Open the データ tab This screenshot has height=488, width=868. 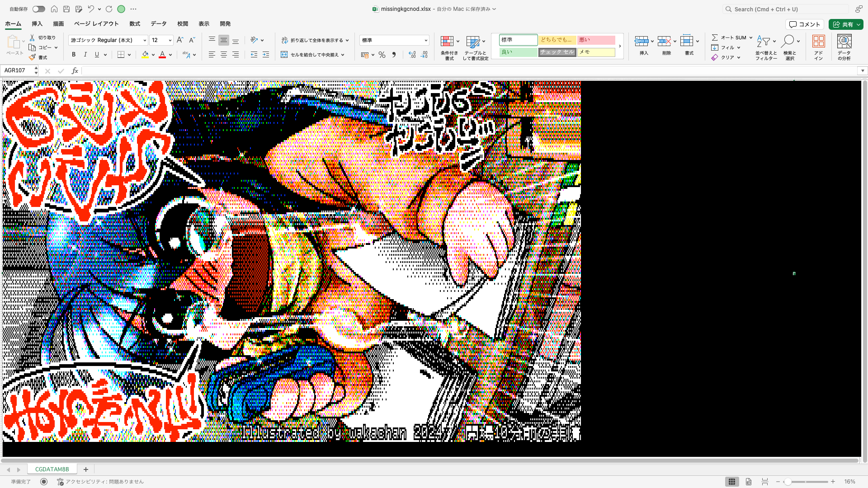coord(159,24)
